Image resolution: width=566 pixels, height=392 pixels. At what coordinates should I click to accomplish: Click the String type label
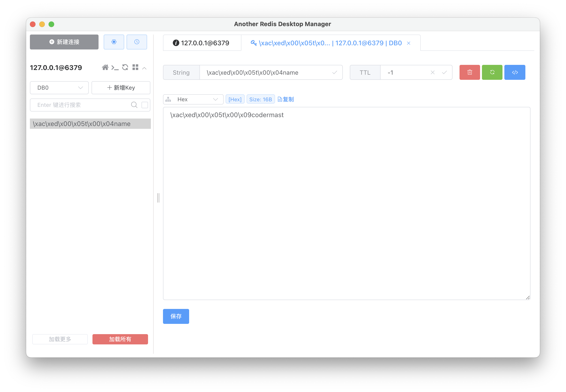(181, 73)
